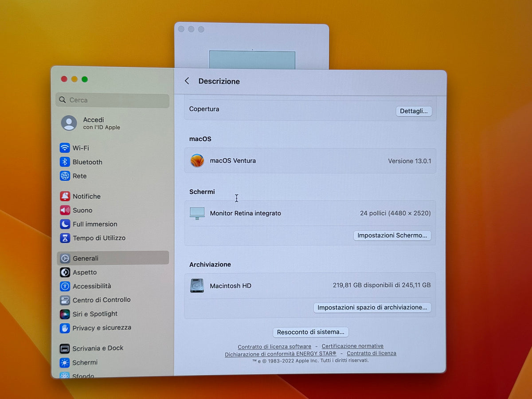Click the Monitor Retina integrato label
This screenshot has width=532, height=399.
246,213
